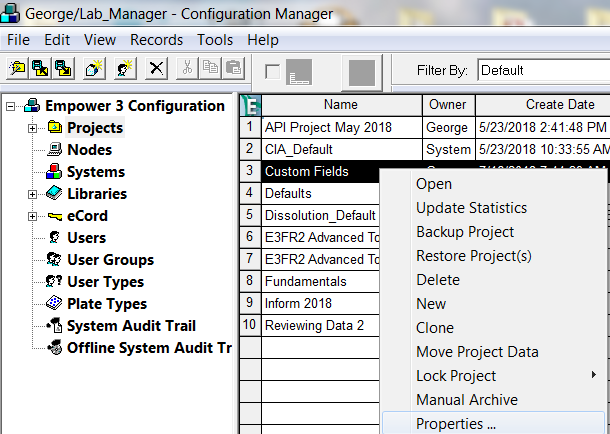Open the Edit menu
The height and width of the screenshot is (434, 610).
click(57, 40)
